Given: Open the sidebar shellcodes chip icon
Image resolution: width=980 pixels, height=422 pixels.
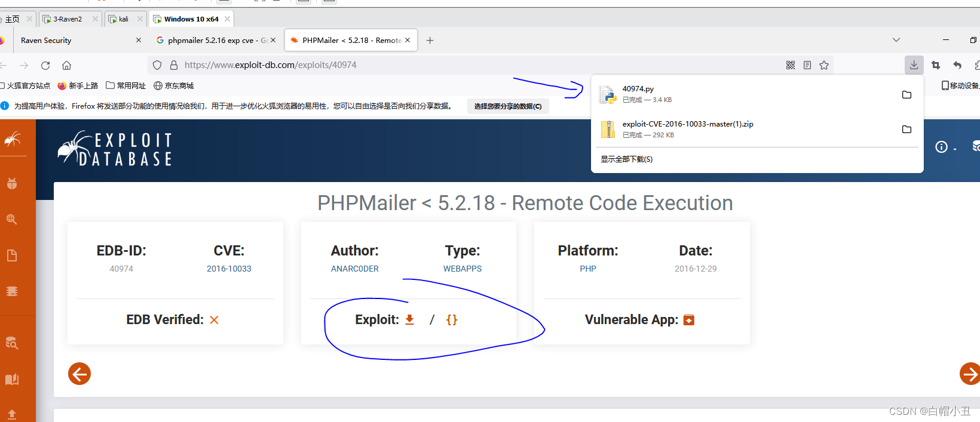Looking at the screenshot, I should (x=12, y=291).
